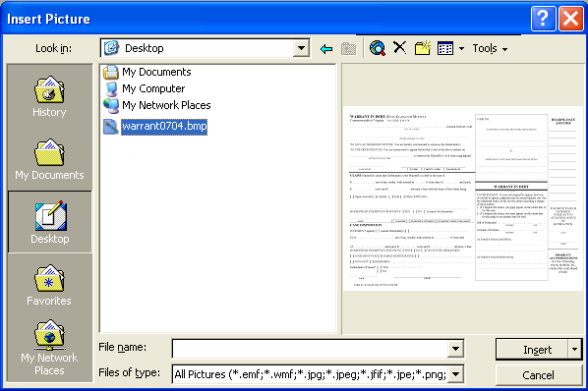Click the warrant0704.bmp file icon
588x391 pixels.
tap(111, 127)
